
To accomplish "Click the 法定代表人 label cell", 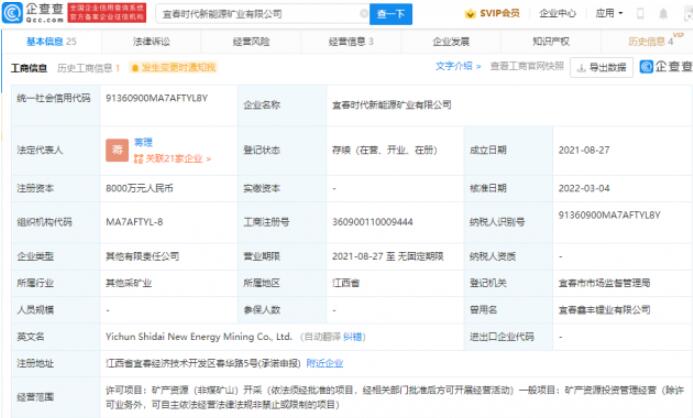I will click(56, 150).
